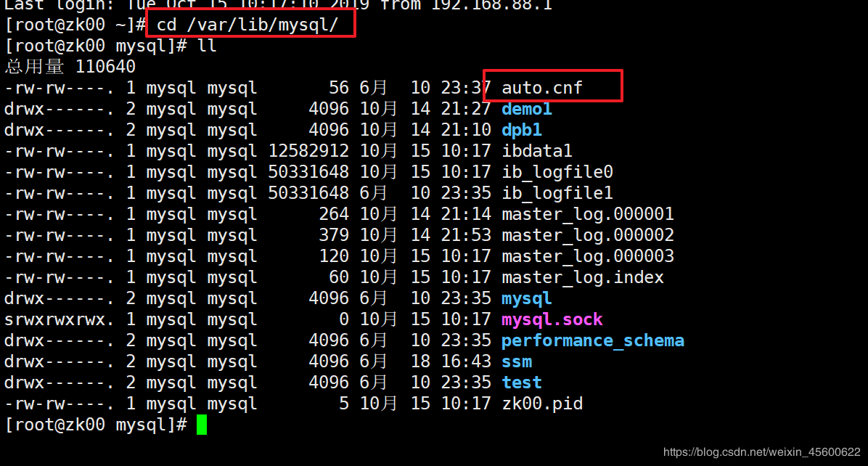The image size is (868, 466).
Task: Click the cd /var/lib/mysql/ command text
Action: tap(247, 25)
